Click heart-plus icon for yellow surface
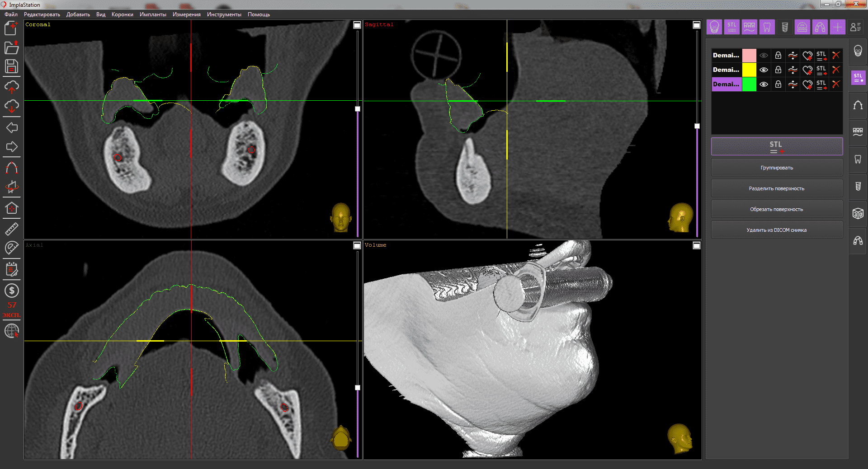 point(807,70)
